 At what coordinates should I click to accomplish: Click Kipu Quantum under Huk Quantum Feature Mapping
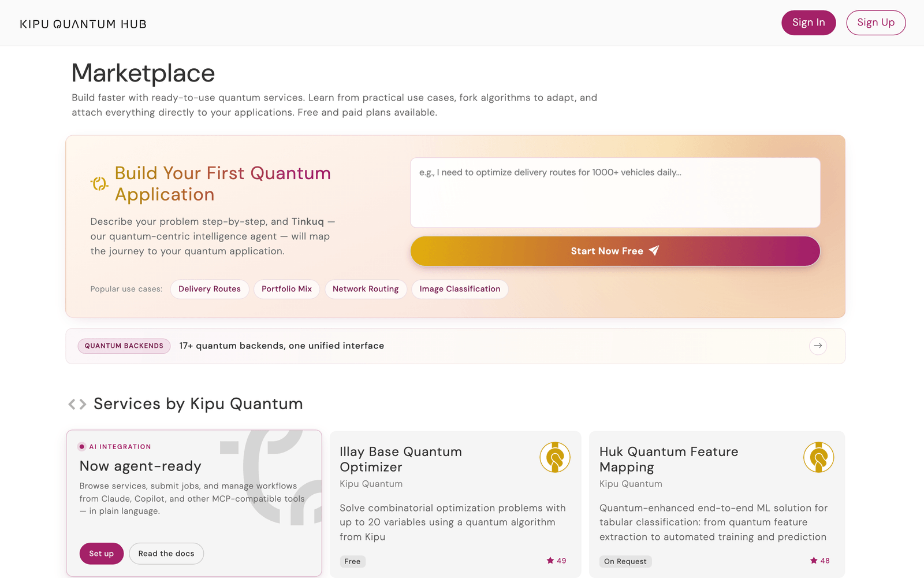point(631,484)
